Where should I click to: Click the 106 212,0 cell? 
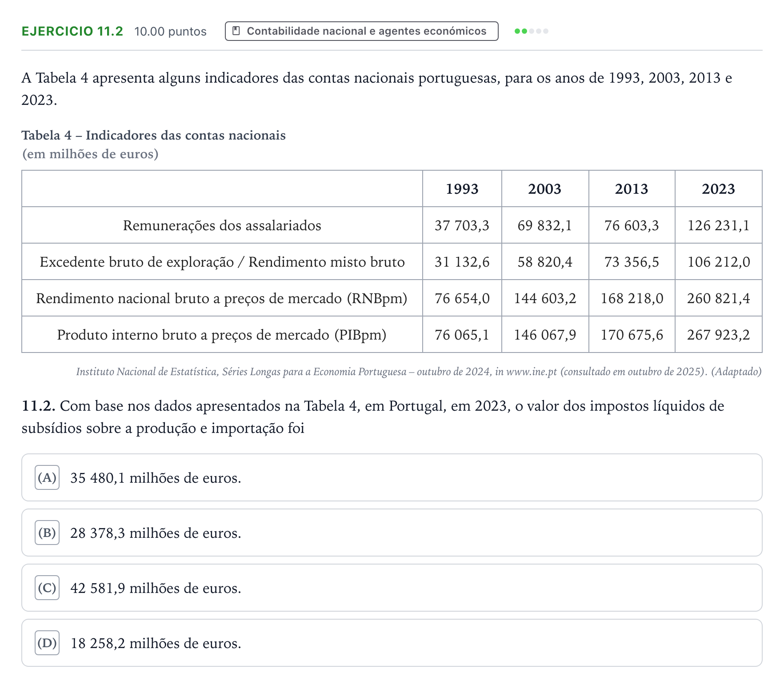click(718, 262)
